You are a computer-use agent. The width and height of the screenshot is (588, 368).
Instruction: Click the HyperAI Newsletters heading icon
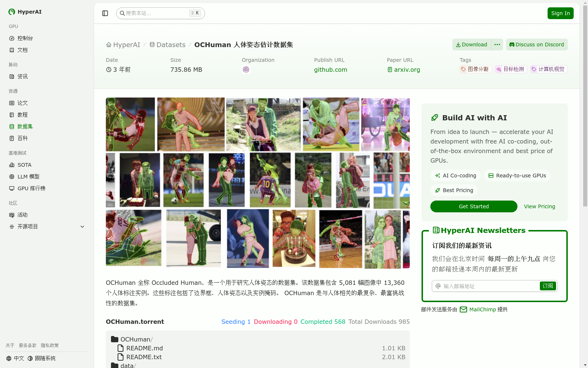click(436, 230)
